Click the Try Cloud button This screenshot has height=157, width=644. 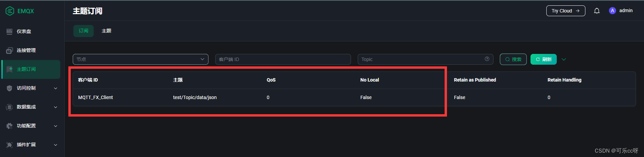point(566,11)
